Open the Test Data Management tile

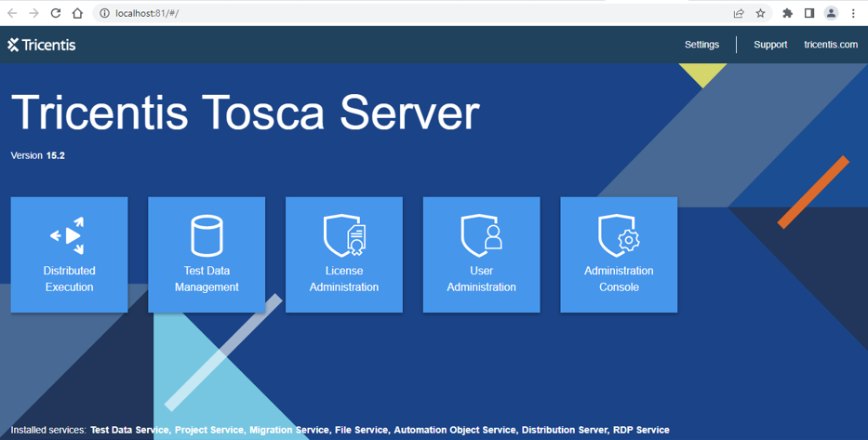[207, 255]
